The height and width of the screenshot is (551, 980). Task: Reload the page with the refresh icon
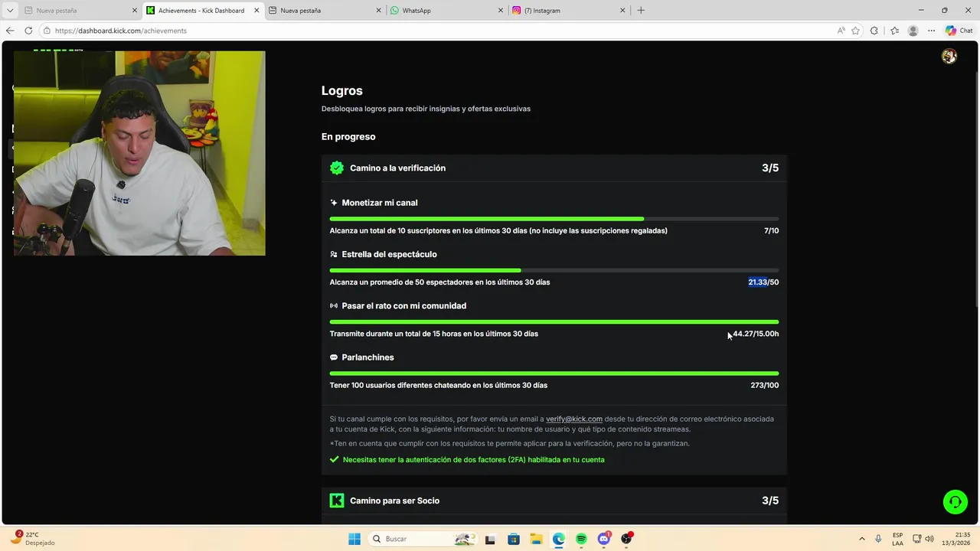[28, 31]
